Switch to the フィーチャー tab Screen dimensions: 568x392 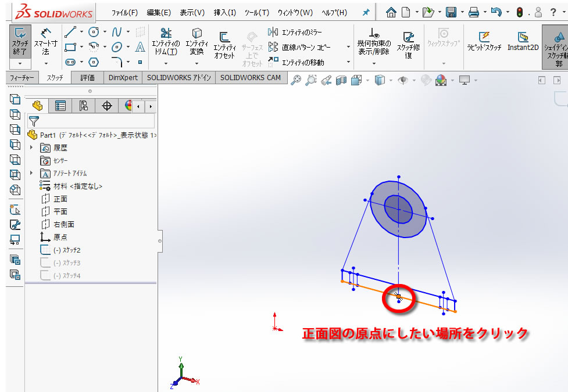tap(22, 77)
